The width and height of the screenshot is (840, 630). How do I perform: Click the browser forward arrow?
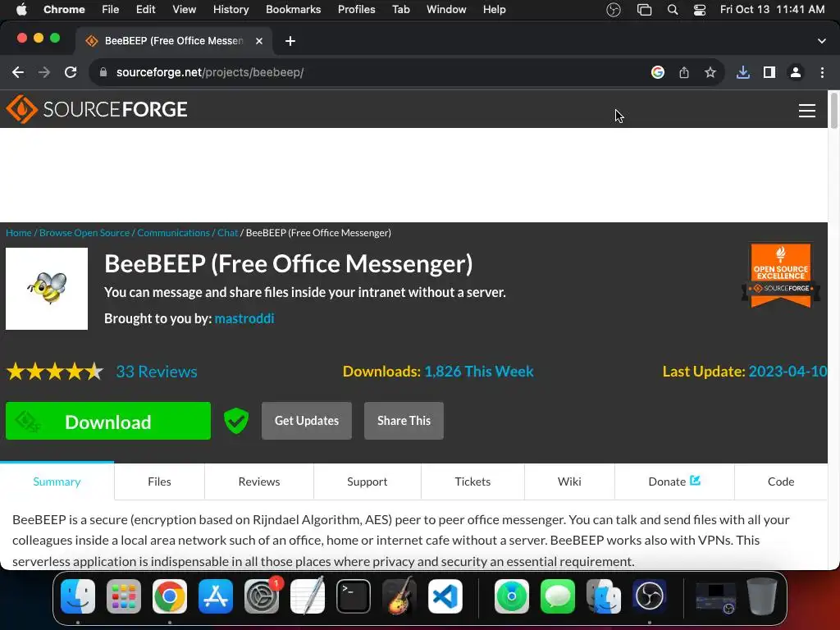pos(44,72)
